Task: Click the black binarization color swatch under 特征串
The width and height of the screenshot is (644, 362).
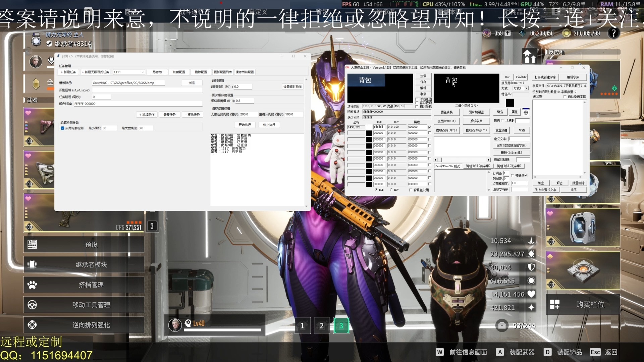Action: 510,103
